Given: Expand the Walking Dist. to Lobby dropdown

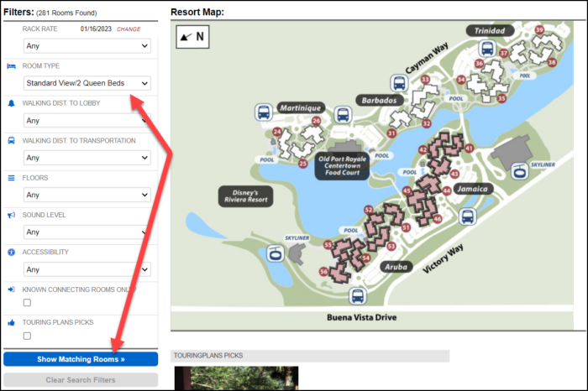Looking at the screenshot, I should [x=87, y=121].
